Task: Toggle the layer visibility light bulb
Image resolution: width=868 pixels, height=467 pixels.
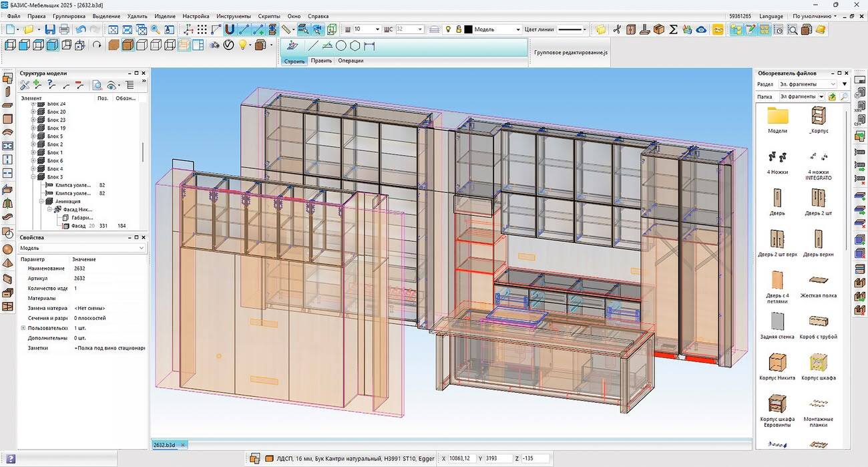Action: (448, 29)
